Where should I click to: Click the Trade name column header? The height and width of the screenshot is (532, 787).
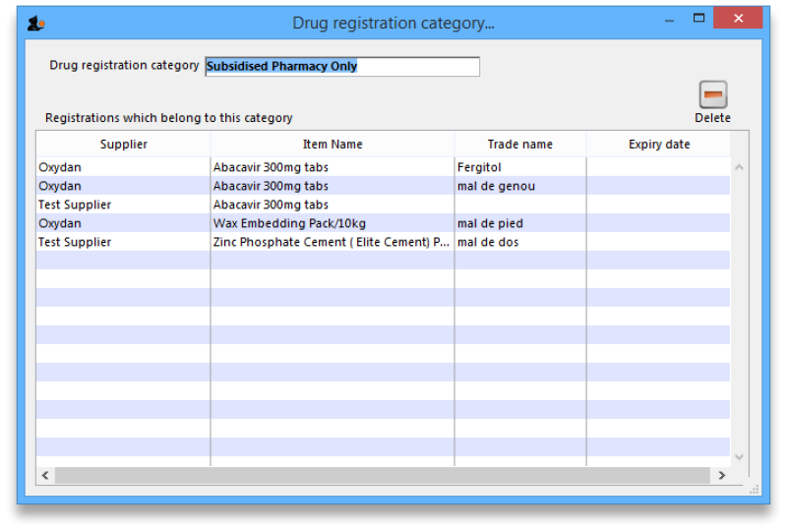tap(519, 145)
